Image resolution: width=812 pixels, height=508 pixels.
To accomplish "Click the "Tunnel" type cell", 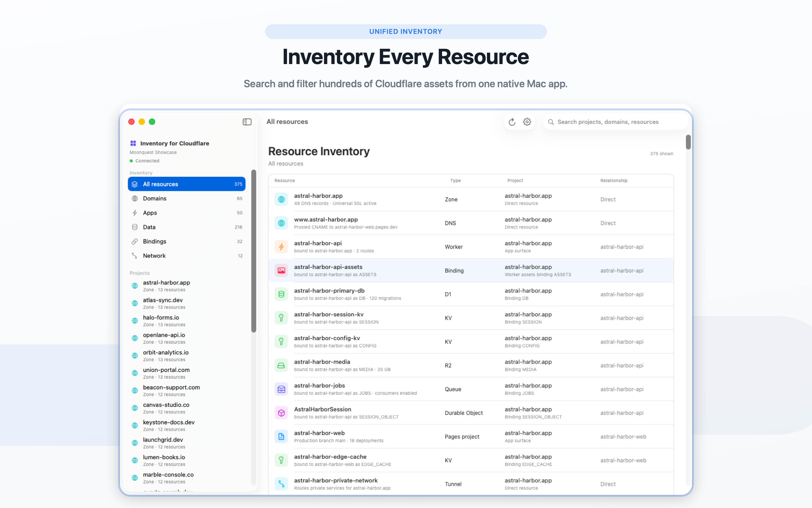I will 453,484.
